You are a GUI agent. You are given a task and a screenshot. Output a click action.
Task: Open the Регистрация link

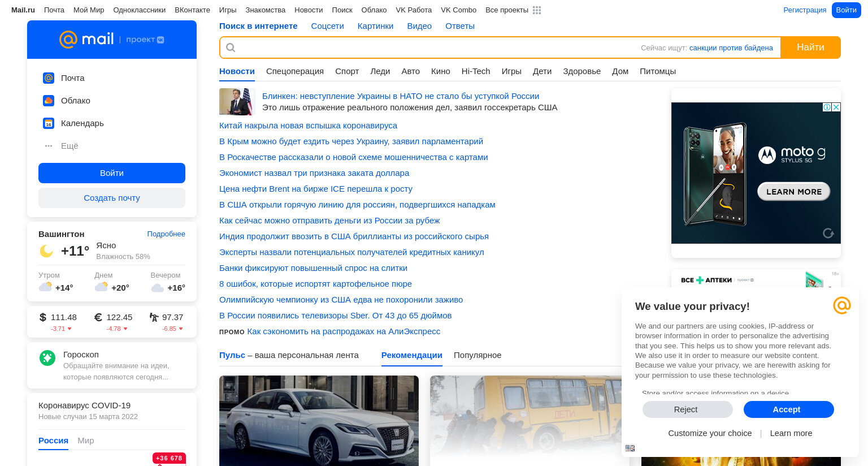805,10
